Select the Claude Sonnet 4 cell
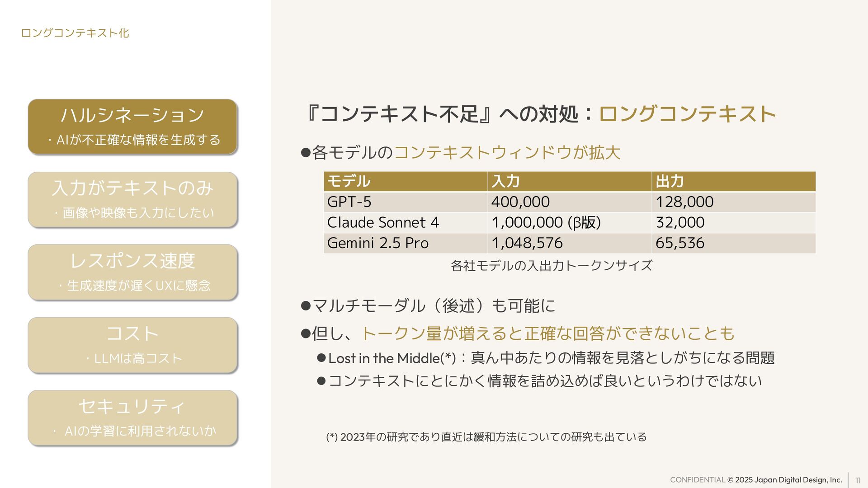 tap(406, 223)
